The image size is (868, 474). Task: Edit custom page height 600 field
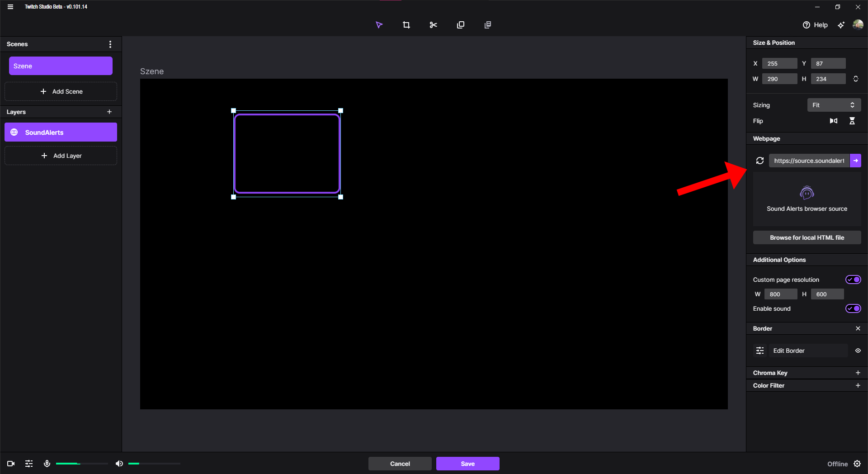(x=827, y=294)
